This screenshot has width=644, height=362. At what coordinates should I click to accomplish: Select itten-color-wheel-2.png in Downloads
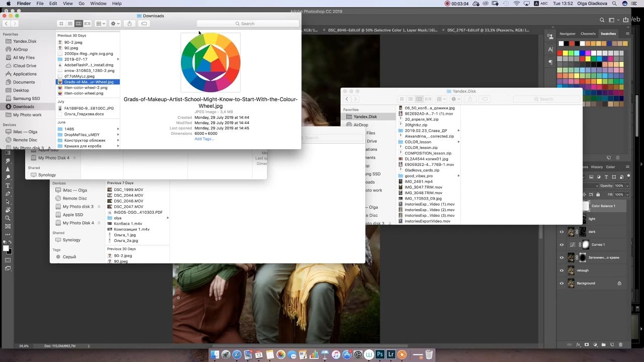(86, 87)
